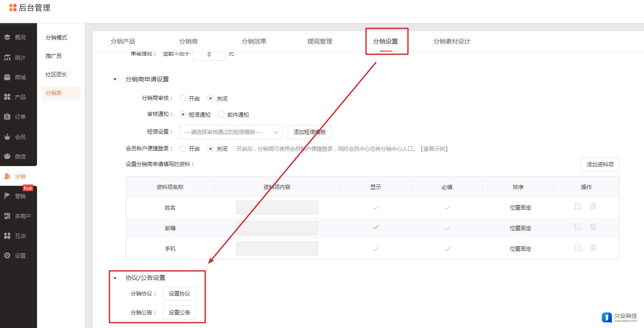Viewport: 644px width, 328px height.
Task: Delete the 姓名 row with trash icon
Action: [593, 206]
